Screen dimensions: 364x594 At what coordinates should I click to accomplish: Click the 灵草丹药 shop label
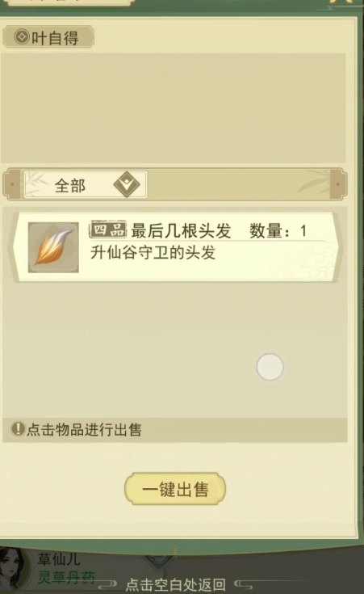click(x=66, y=577)
